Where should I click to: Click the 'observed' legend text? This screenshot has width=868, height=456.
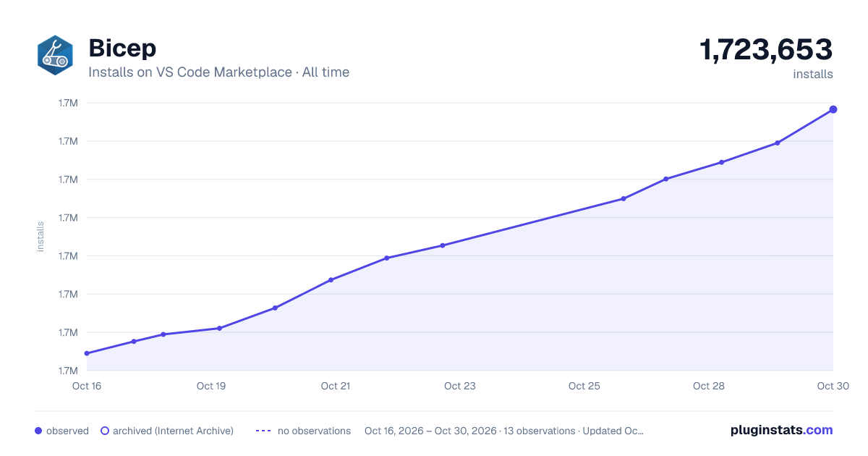click(x=67, y=431)
